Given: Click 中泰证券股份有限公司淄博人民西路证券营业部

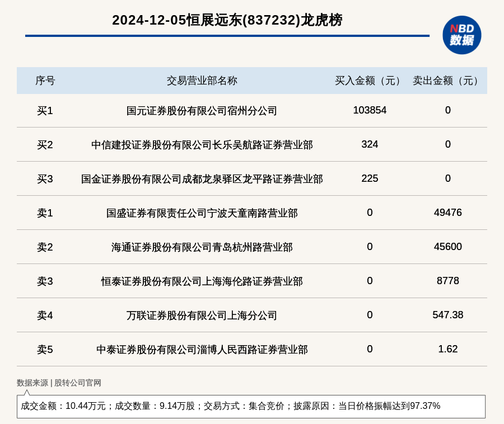Looking at the screenshot, I should [x=202, y=350].
